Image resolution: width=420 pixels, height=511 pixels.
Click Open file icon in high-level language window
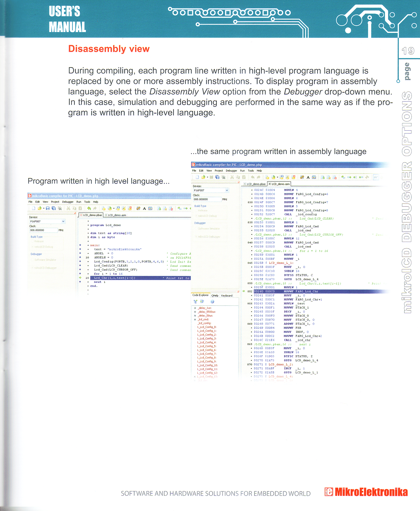coord(40,208)
